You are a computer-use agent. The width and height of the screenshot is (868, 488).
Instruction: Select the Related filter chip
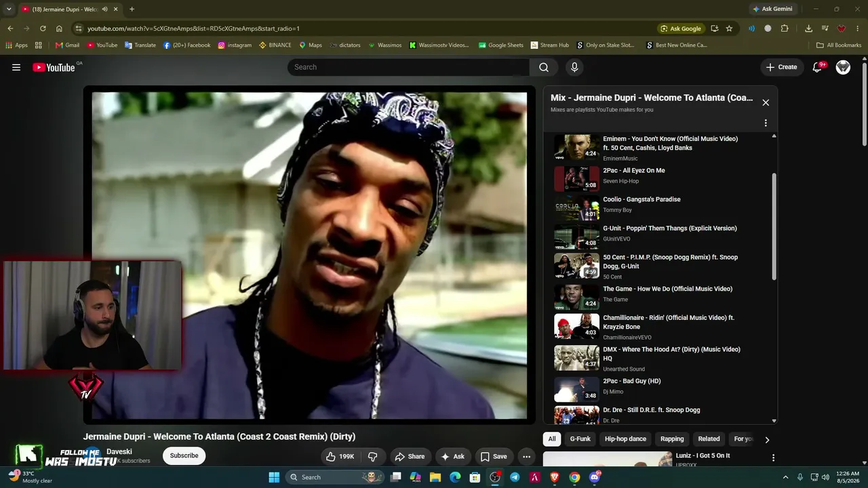tap(709, 439)
